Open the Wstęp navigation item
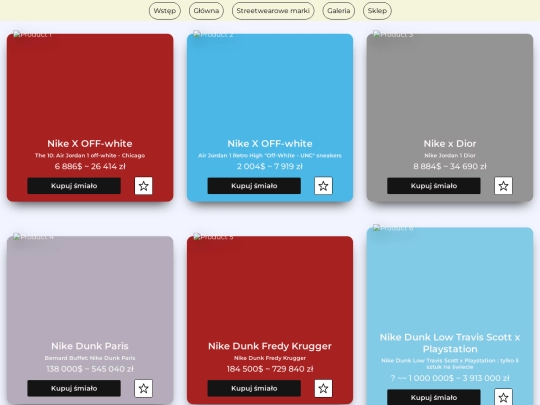Image resolution: width=540 pixels, height=405 pixels. (x=165, y=11)
